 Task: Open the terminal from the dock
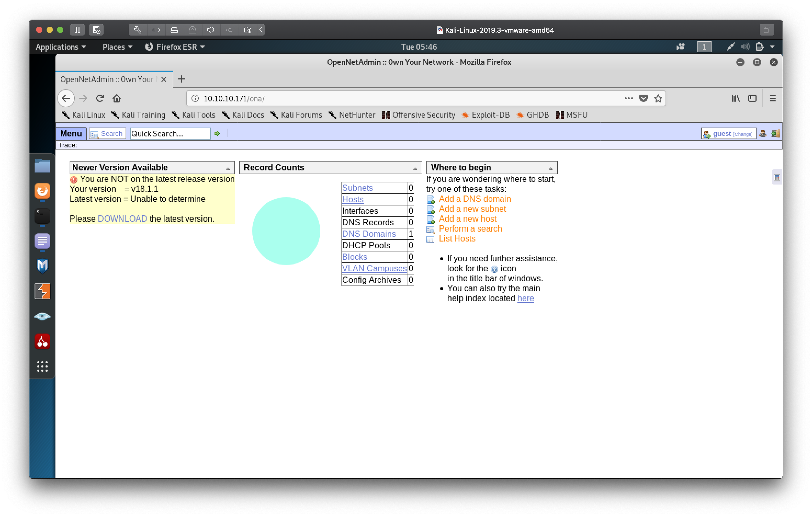pyautogui.click(x=42, y=216)
